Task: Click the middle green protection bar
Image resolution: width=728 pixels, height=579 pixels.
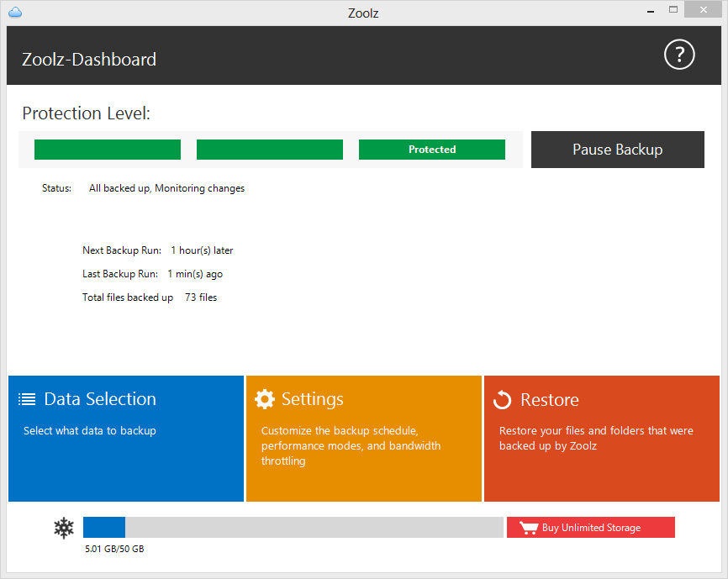Action: 270,150
